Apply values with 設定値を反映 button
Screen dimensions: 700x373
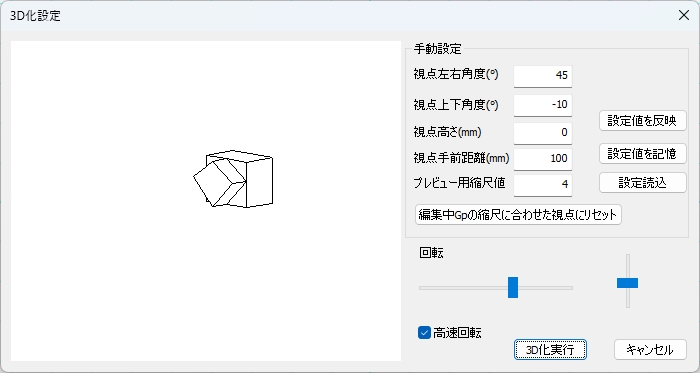(642, 120)
